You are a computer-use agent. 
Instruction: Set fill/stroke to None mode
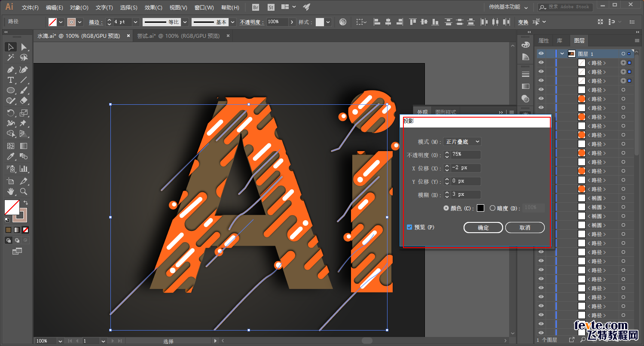pos(26,230)
